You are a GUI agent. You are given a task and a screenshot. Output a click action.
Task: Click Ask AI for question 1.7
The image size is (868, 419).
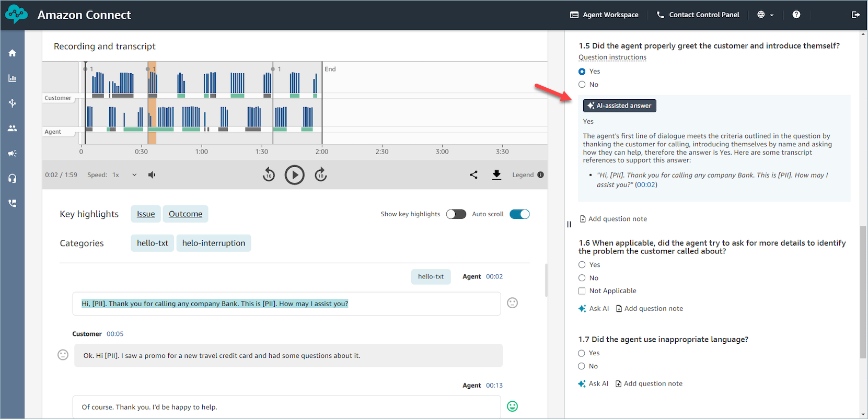[x=593, y=383]
